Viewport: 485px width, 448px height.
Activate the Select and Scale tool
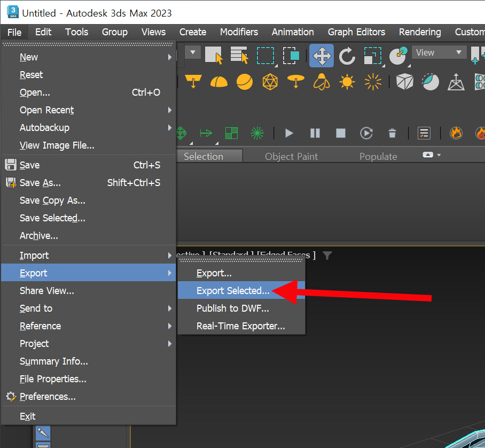click(373, 56)
